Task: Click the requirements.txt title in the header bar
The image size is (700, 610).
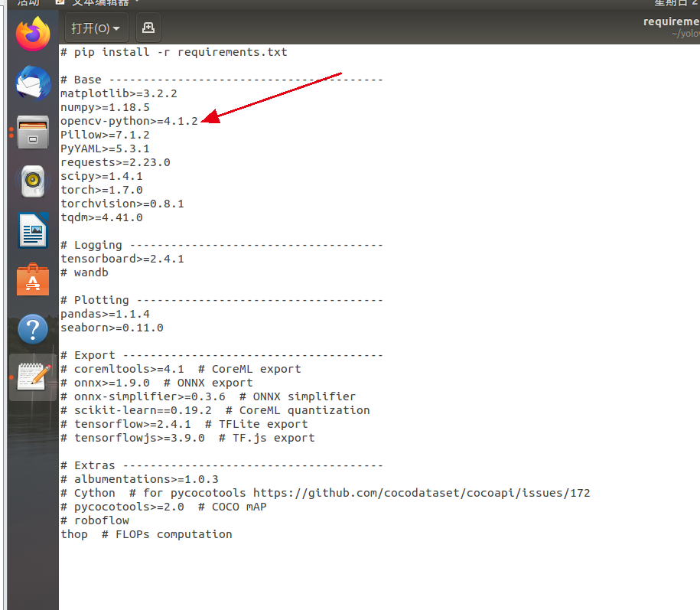Action: pos(671,21)
